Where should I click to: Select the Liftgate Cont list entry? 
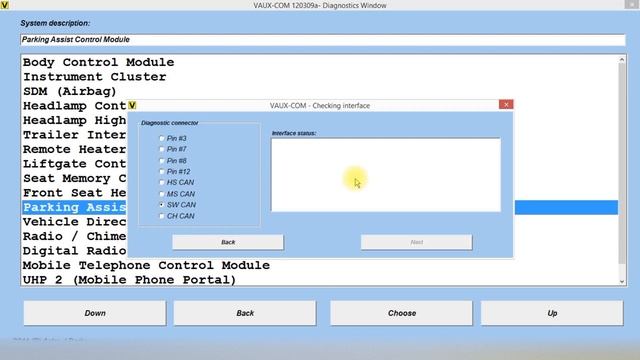(x=75, y=164)
